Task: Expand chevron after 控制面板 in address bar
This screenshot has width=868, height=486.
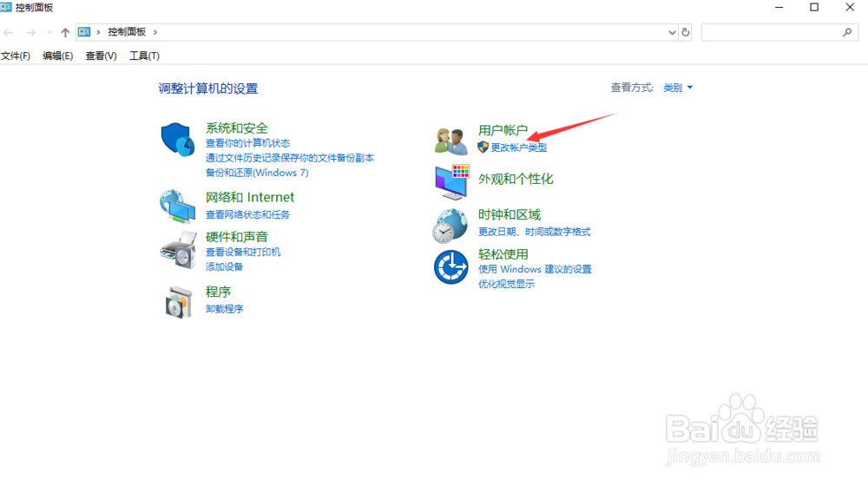Action: 155,32
